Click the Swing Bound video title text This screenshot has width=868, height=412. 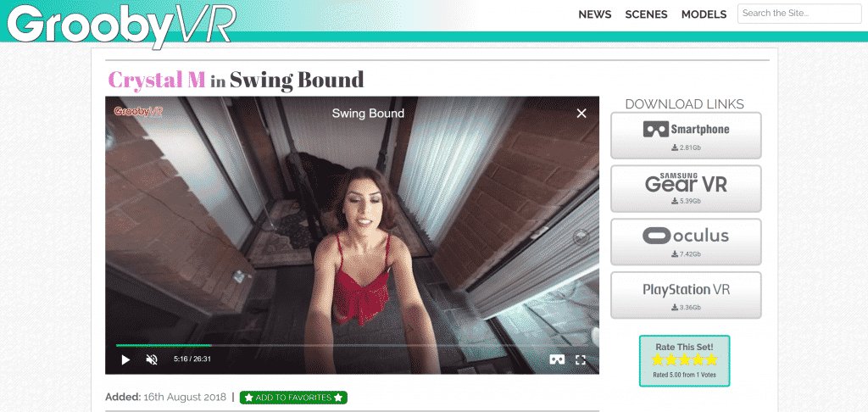click(368, 114)
